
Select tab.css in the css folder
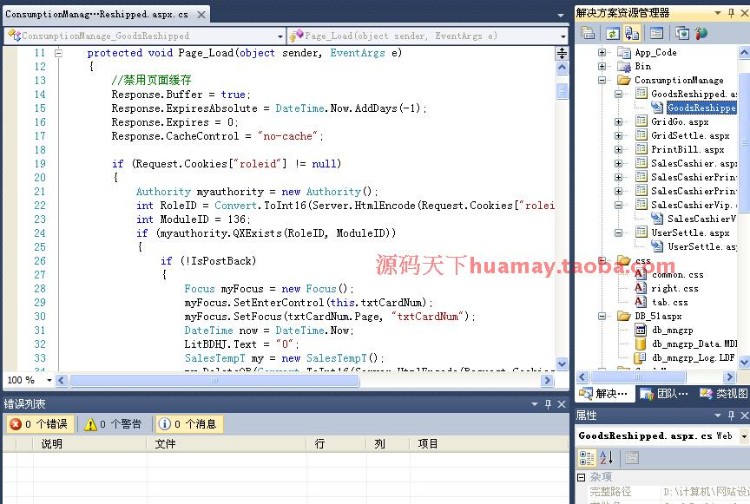click(670, 302)
